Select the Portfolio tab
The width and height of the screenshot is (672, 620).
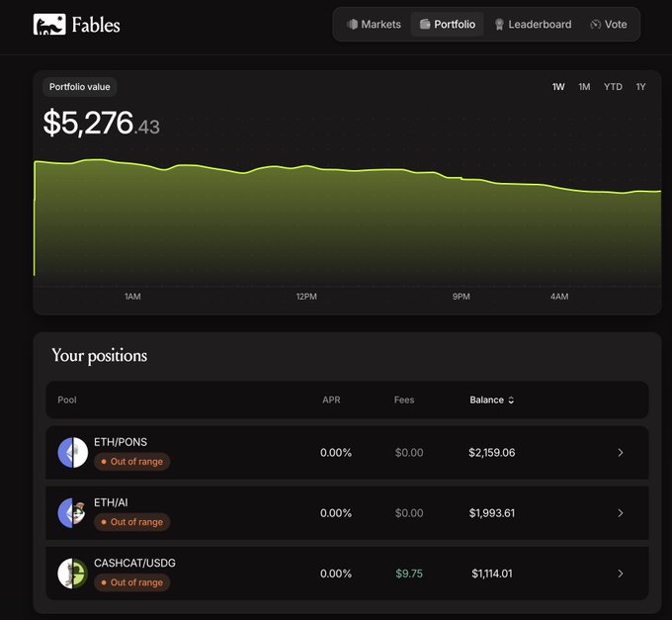[448, 25]
